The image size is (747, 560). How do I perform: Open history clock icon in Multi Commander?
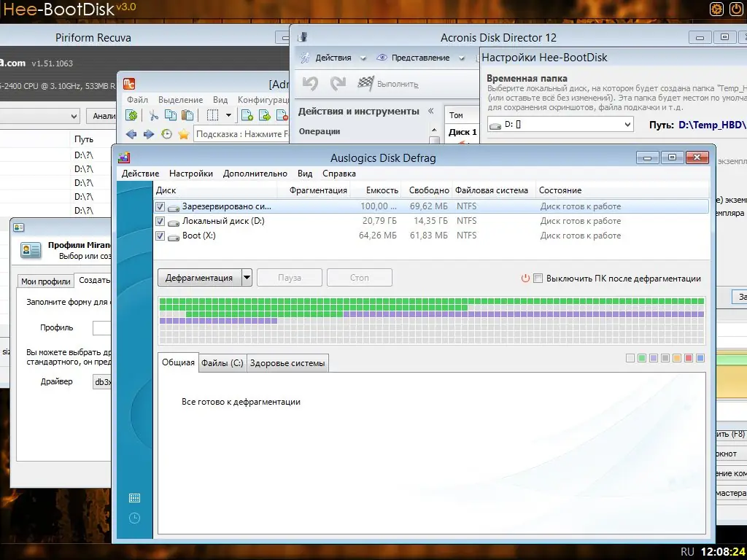tap(166, 134)
